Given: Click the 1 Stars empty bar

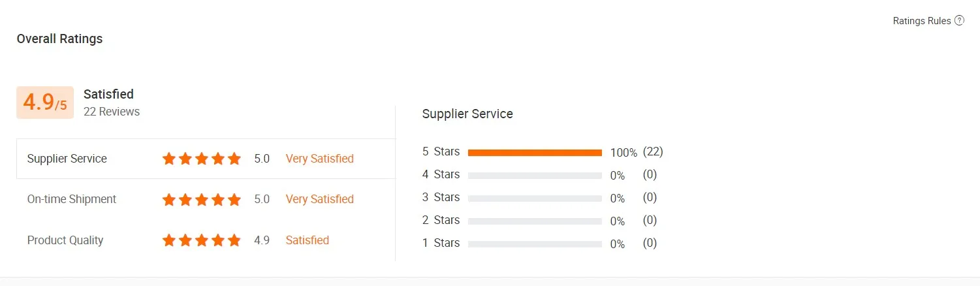Looking at the screenshot, I should tap(535, 244).
